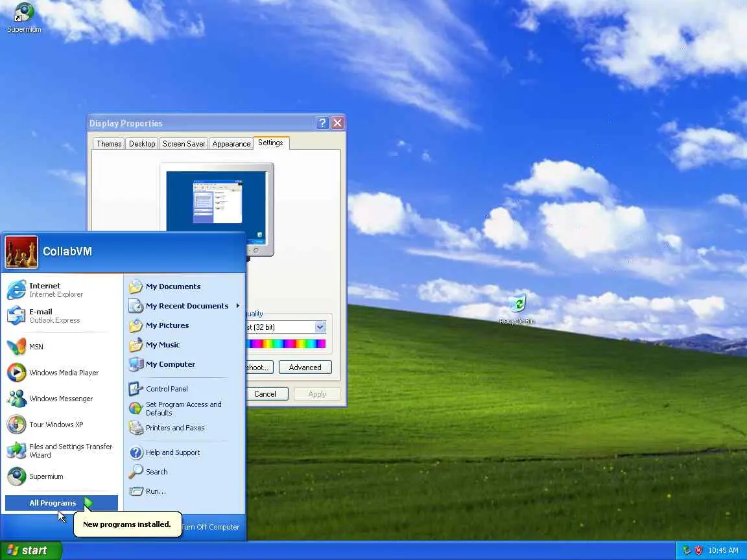Start Windows Media Player
Viewport: 747px width, 560px height.
pos(62,373)
